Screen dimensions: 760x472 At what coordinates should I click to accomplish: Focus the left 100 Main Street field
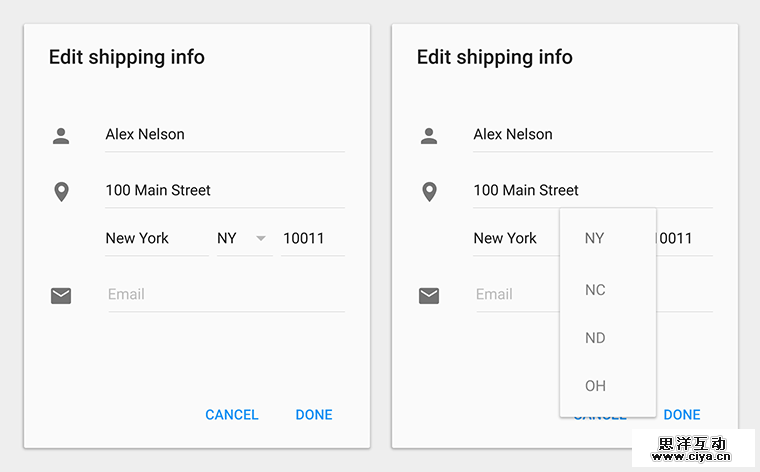tap(224, 191)
